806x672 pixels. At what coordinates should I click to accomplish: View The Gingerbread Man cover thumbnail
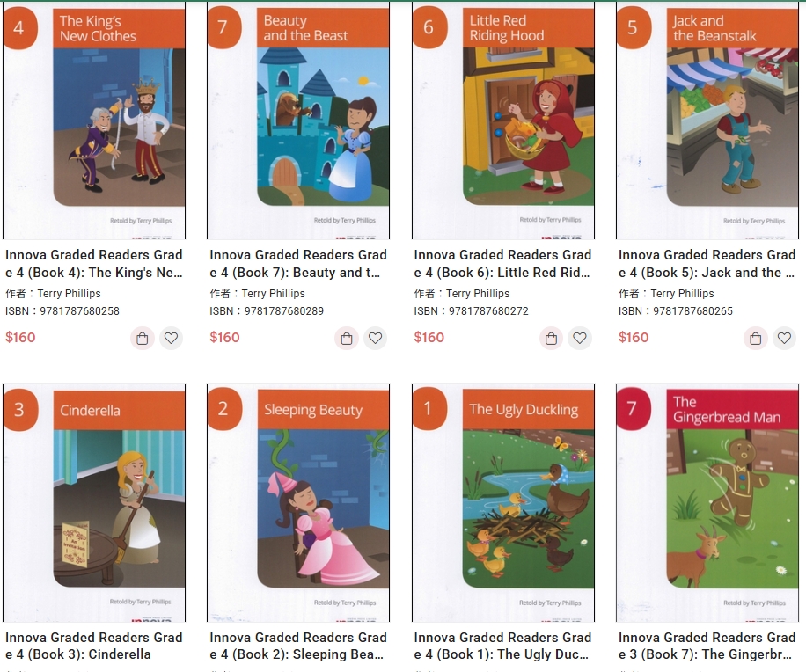pyautogui.click(x=707, y=503)
